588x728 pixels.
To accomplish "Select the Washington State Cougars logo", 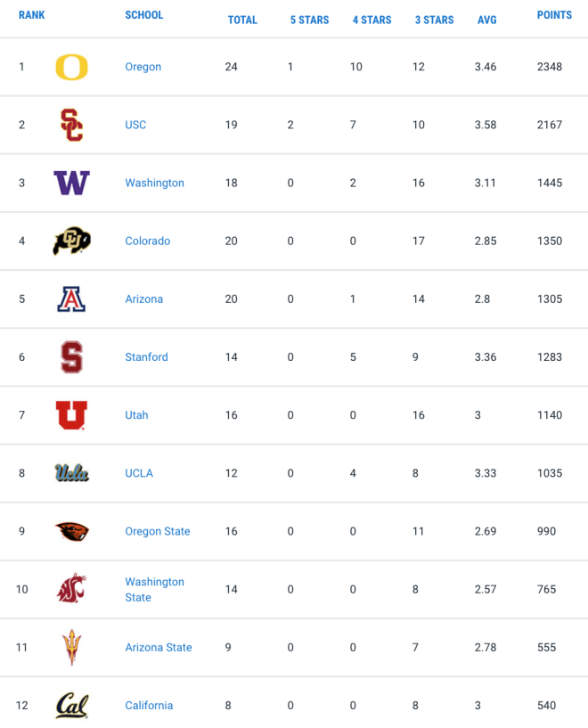I will coord(71,589).
